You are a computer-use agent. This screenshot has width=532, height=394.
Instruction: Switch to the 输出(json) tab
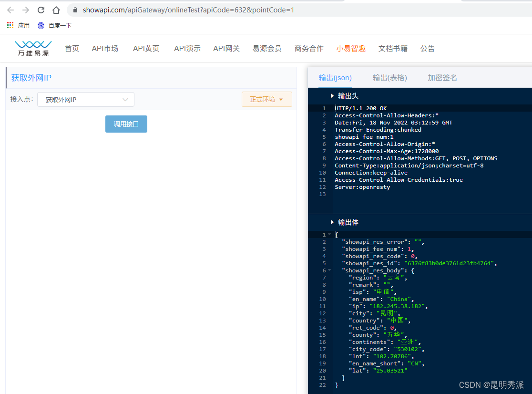[335, 78]
